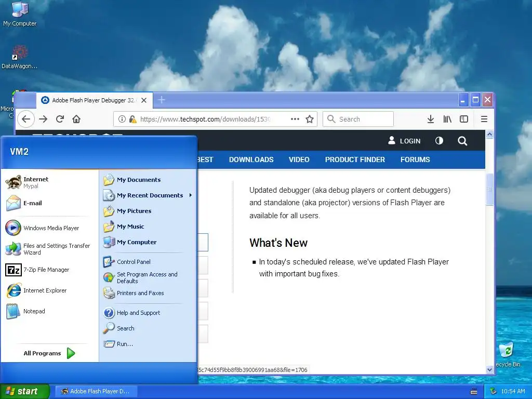532x399 pixels.
Task: Open Help and Support
Action: [x=148, y=313]
